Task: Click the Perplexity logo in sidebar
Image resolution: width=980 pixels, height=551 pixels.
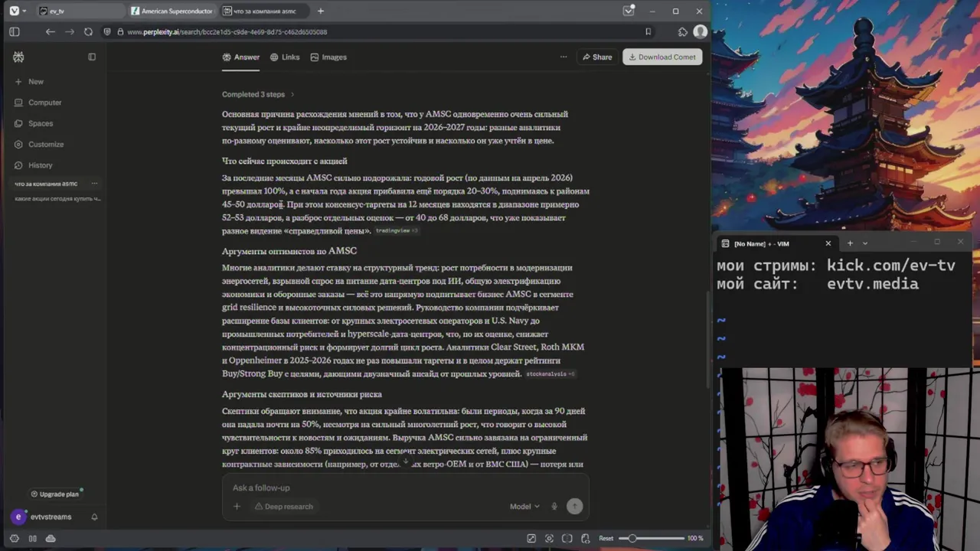Action: [18, 57]
